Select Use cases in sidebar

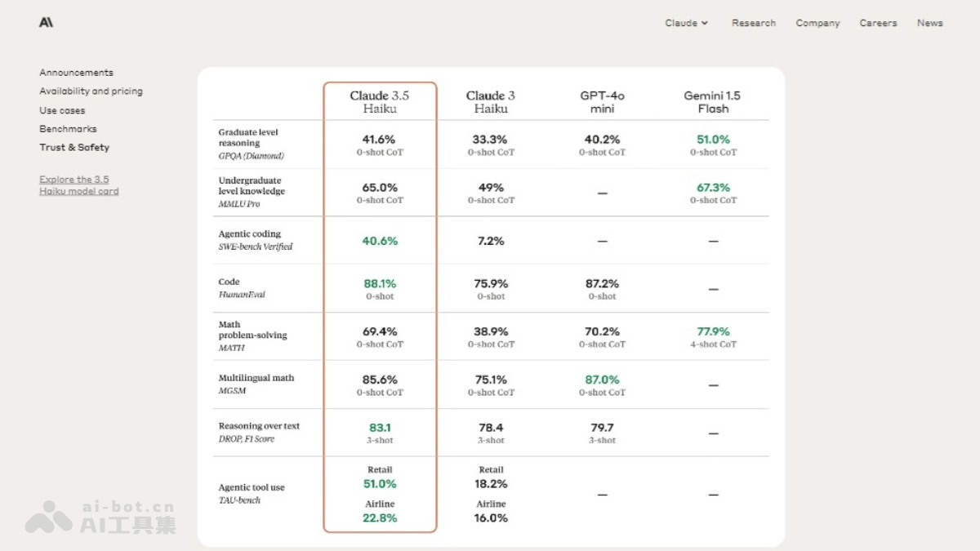pos(62,110)
